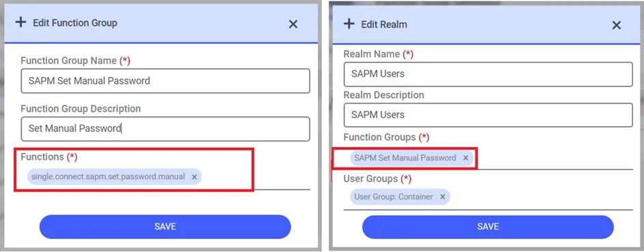
Task: Save the Edit Function Group dialog
Action: coord(165,227)
